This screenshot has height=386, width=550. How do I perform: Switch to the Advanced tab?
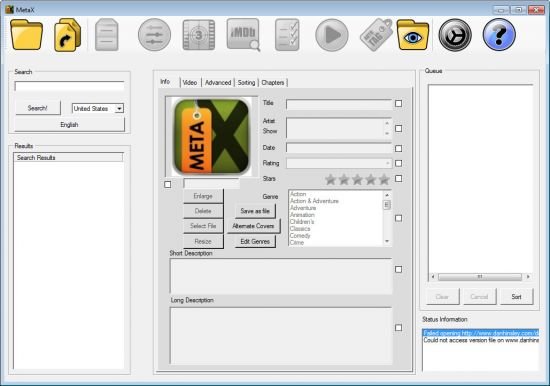coord(218,82)
